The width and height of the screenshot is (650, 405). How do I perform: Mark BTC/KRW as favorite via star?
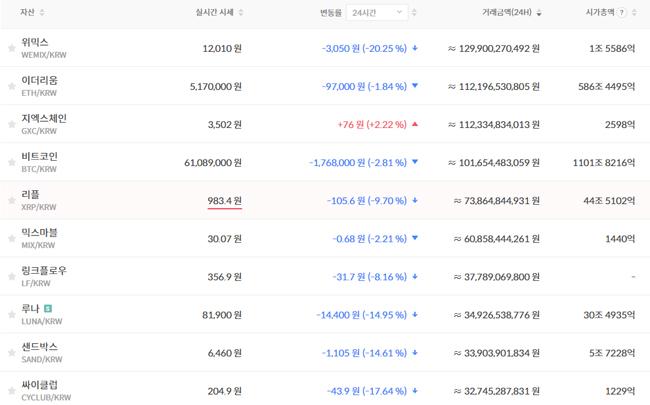[12, 162]
